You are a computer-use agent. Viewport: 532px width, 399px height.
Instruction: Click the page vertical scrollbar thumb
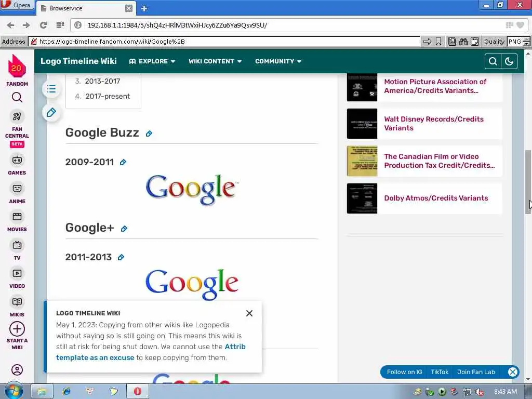[528, 182]
